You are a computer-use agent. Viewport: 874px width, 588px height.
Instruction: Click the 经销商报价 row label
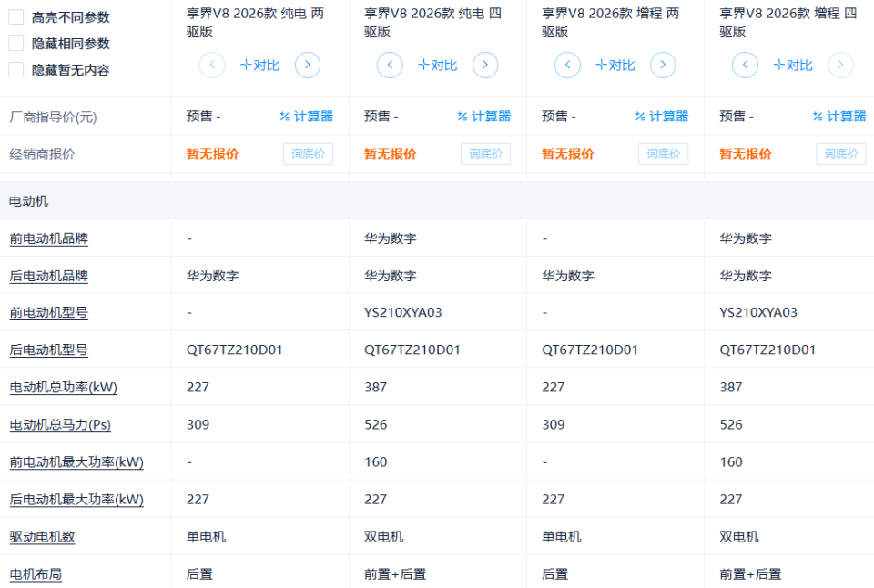point(42,155)
